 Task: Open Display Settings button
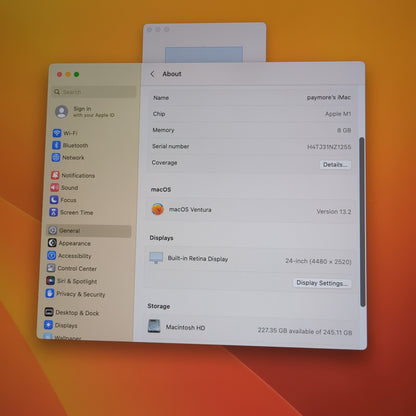(x=322, y=283)
